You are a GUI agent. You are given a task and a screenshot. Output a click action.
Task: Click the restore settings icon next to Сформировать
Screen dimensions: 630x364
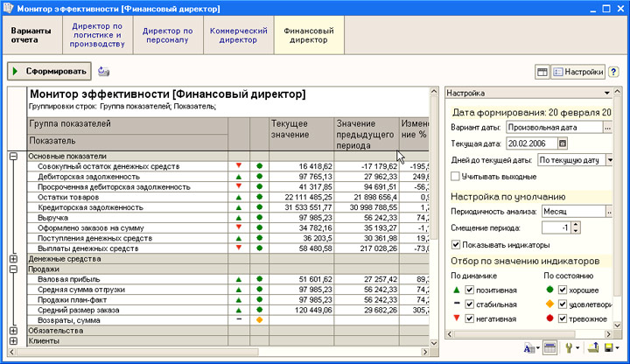click(103, 71)
